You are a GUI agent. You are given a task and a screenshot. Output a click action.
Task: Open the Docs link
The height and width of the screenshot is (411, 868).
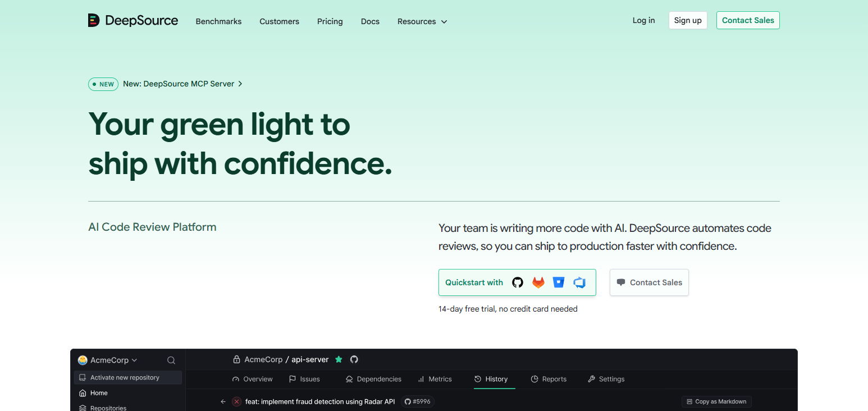click(370, 21)
